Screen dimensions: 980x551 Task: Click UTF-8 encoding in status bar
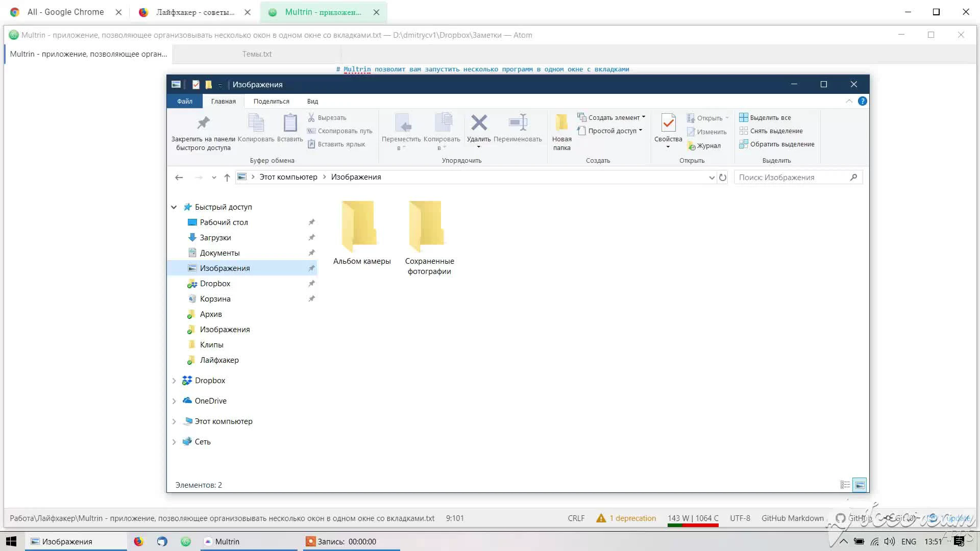pos(740,518)
